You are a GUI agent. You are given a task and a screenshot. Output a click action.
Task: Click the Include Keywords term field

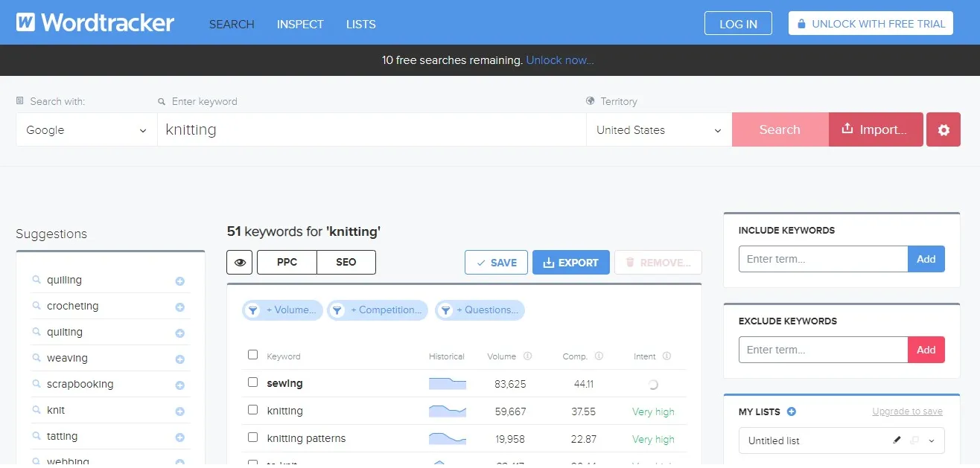(x=823, y=259)
